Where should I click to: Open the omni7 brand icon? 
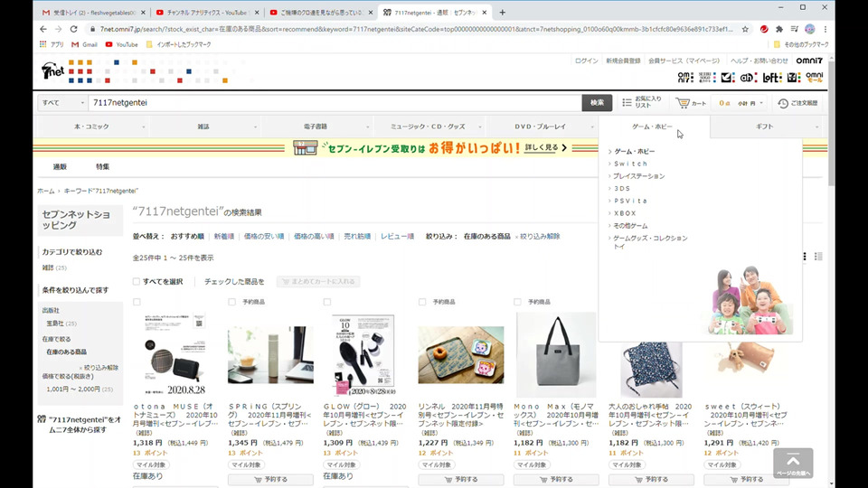click(685, 78)
